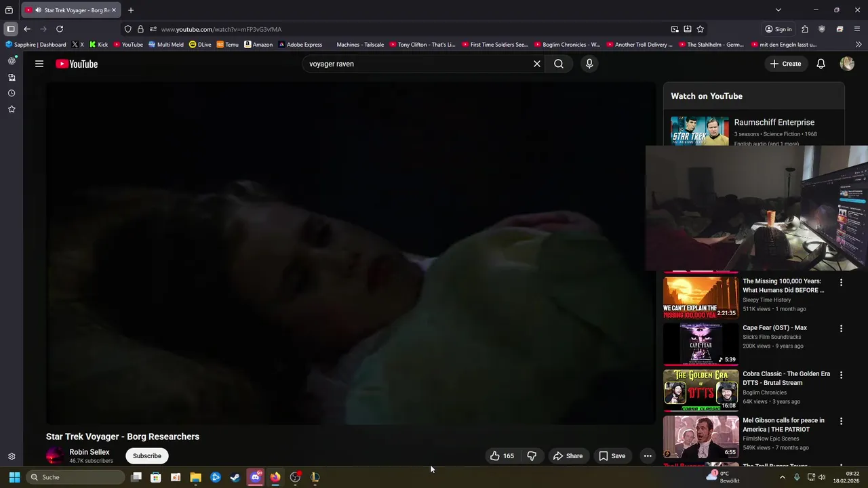Go back with the browser back arrow

click(x=27, y=29)
